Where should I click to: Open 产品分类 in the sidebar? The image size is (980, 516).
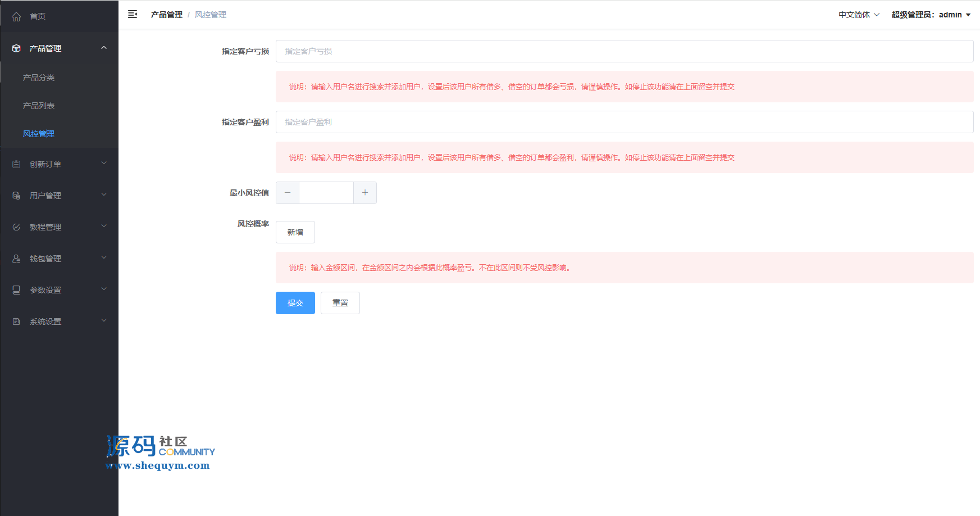pos(39,78)
